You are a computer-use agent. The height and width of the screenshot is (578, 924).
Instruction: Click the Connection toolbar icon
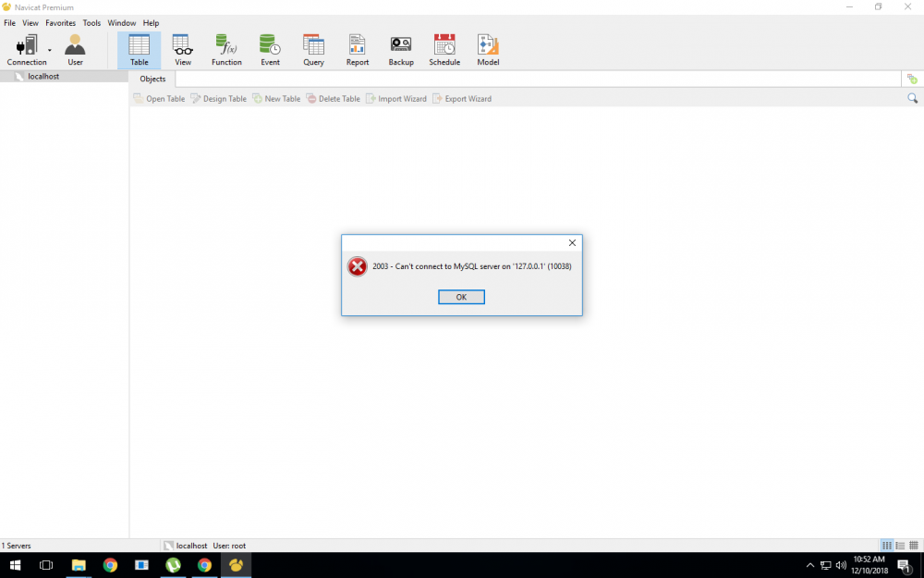click(x=25, y=50)
